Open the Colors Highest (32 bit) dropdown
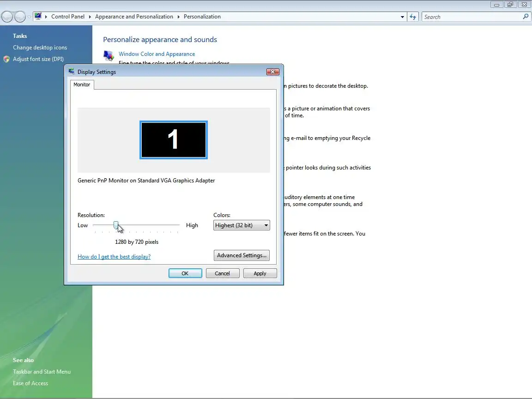Image resolution: width=532 pixels, height=399 pixels. (242, 225)
